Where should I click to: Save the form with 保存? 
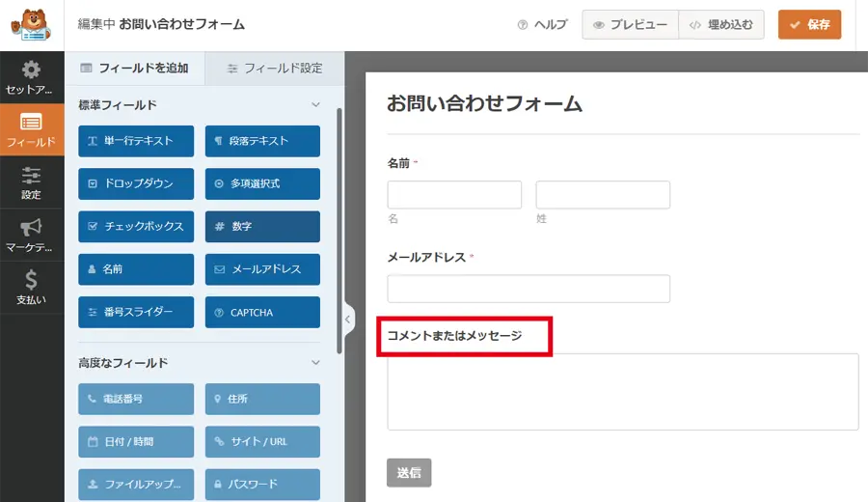809,24
